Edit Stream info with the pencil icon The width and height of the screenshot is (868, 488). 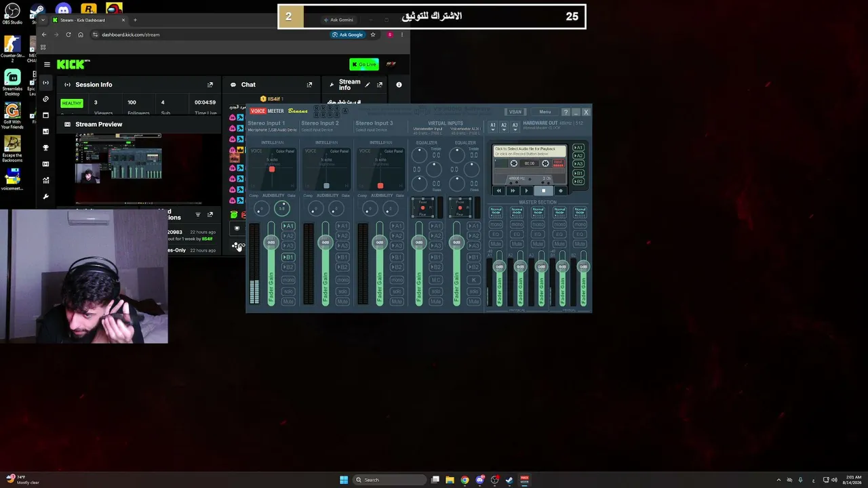(x=368, y=85)
